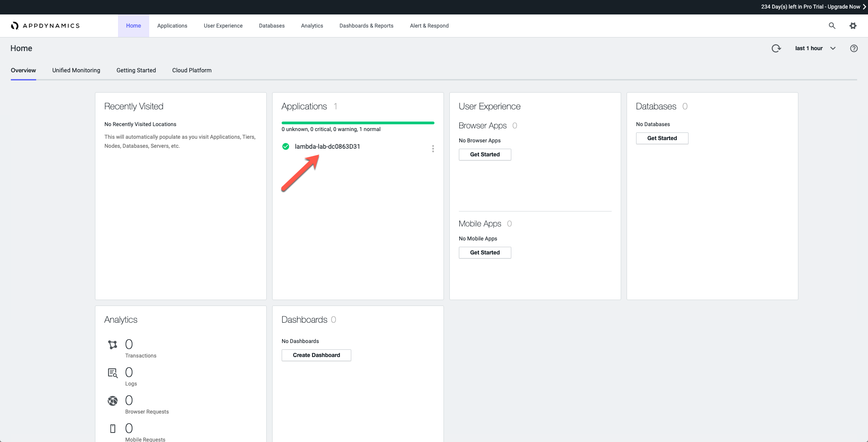Click the 'No Mobile Apps' text
This screenshot has height=442, width=868.
tap(478, 239)
